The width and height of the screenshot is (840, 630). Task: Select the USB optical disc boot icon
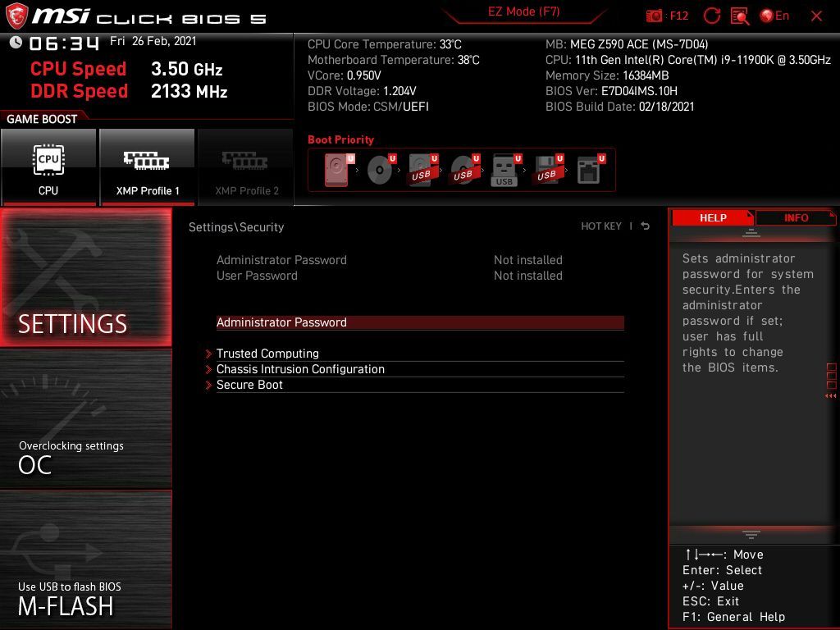coord(465,170)
